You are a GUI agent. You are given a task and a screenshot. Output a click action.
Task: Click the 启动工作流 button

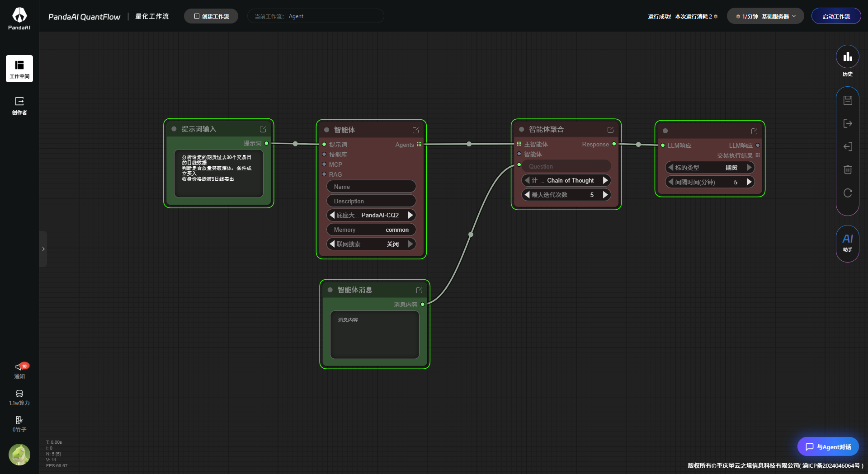coord(836,16)
